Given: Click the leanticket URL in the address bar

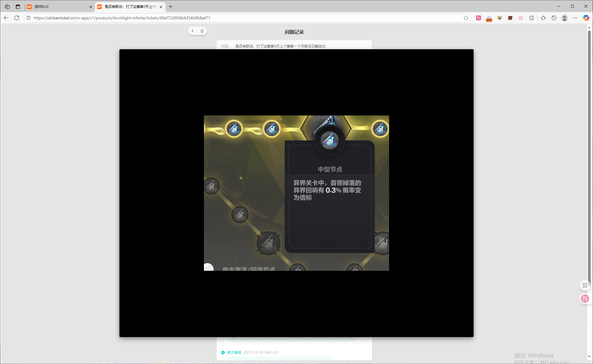Looking at the screenshot, I should 122,18.
